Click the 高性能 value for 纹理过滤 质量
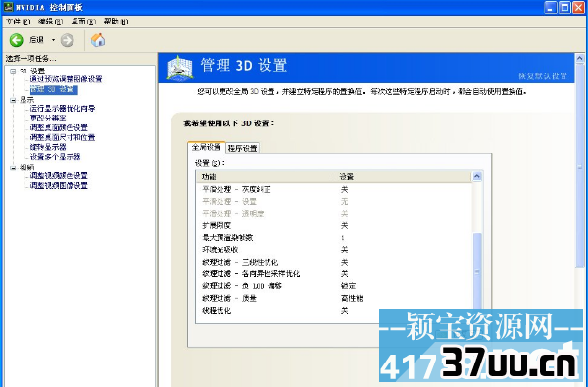This screenshot has width=588, height=387. (352, 298)
